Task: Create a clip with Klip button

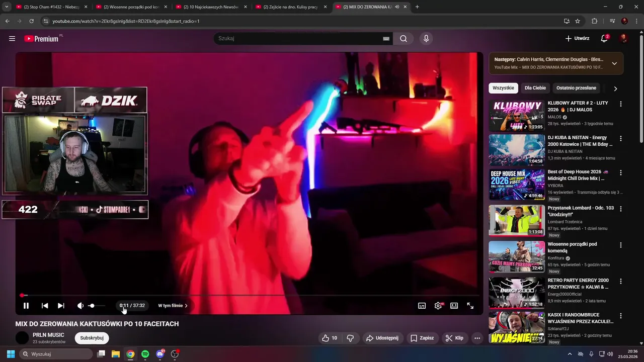Action: coord(454,338)
